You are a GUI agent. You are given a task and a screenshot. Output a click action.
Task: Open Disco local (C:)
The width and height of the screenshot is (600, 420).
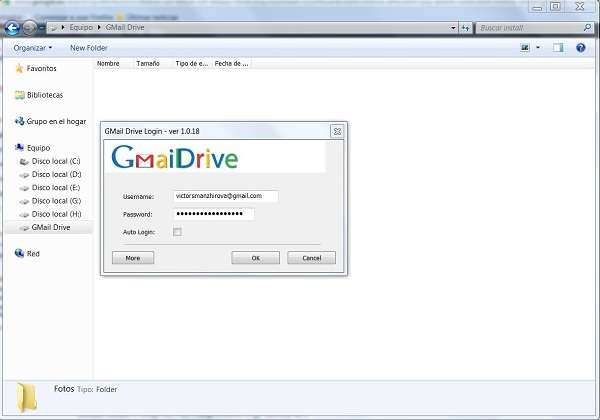[56, 161]
